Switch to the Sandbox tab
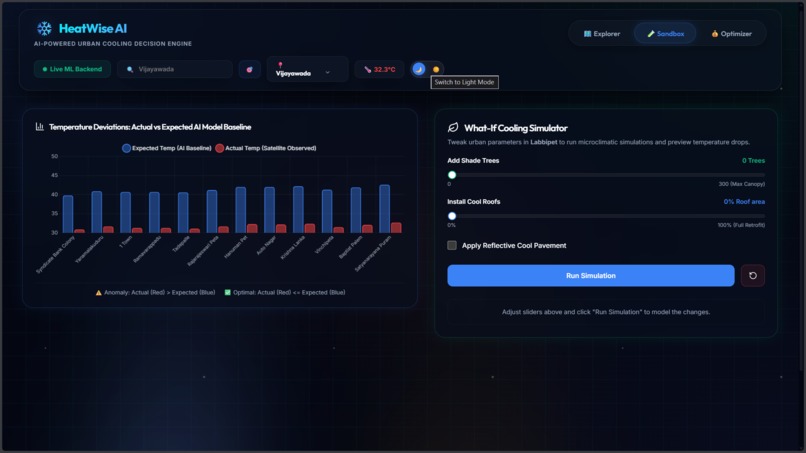806x453 pixels. point(665,34)
